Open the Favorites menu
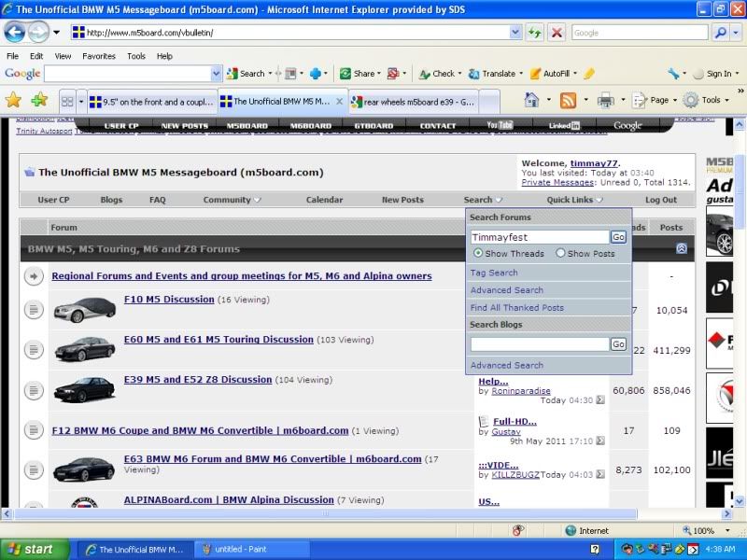Screen dimensions: 747x560 click(99, 56)
